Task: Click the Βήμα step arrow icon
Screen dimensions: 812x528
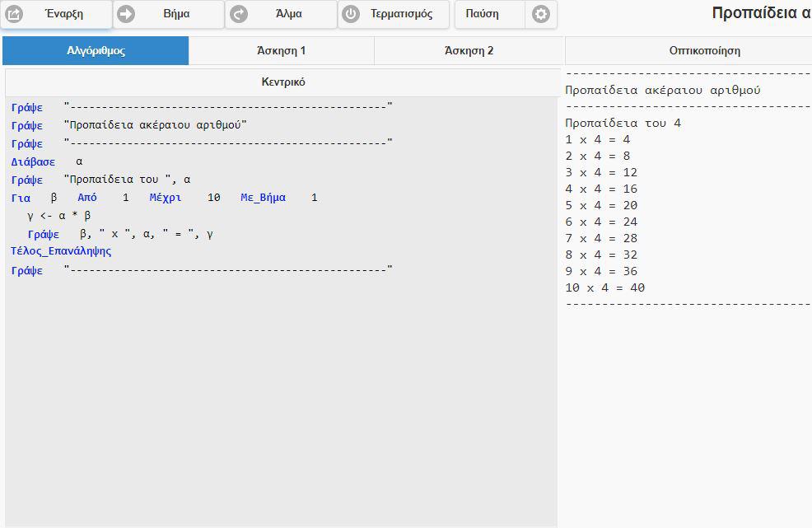Action: [126, 14]
